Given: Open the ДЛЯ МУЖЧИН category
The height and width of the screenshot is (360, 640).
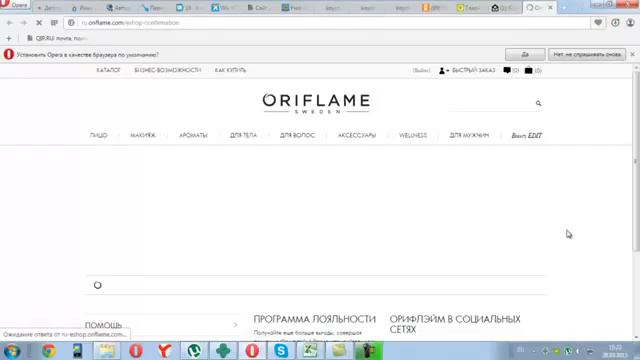Looking at the screenshot, I should click(469, 135).
